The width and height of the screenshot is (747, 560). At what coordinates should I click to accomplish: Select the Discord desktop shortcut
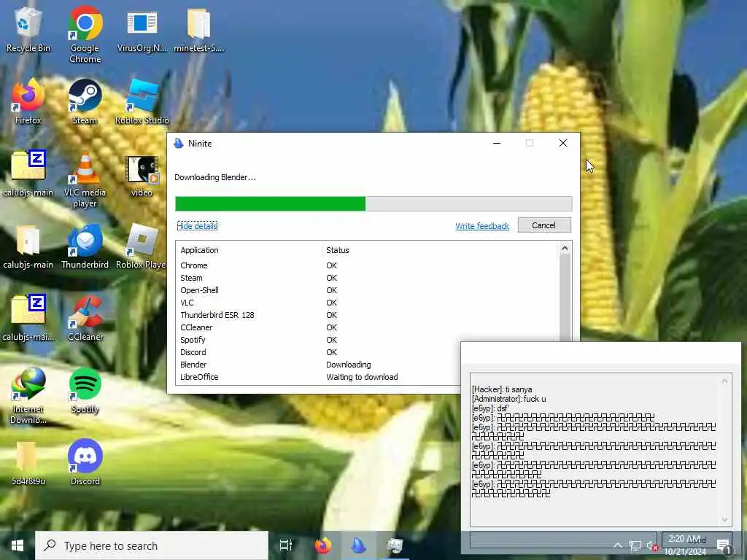click(85, 463)
